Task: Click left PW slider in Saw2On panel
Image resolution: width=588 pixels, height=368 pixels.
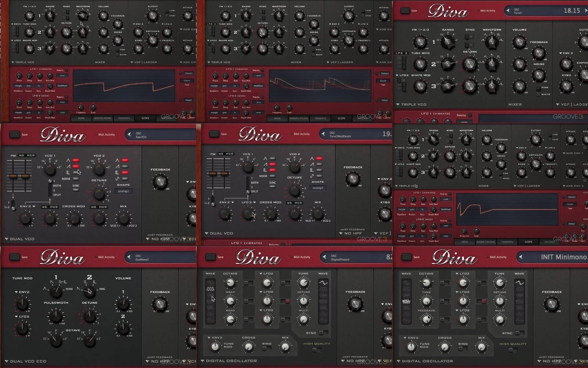Action: click(13, 176)
